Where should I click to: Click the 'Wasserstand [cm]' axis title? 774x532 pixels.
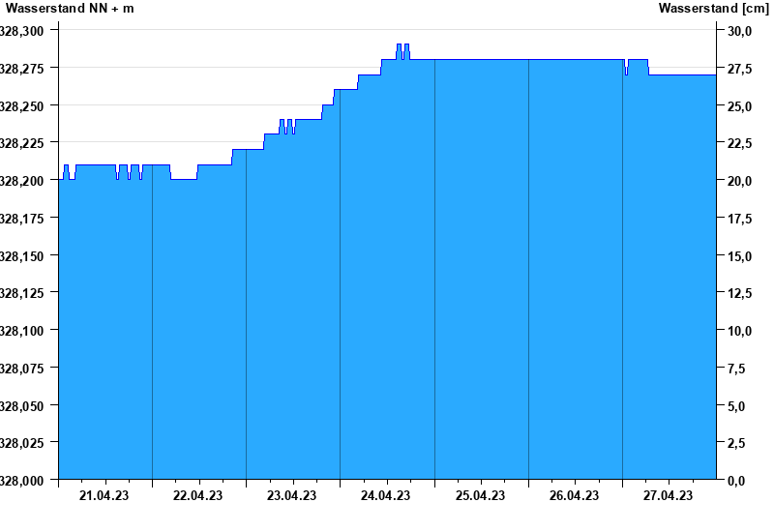(x=714, y=9)
